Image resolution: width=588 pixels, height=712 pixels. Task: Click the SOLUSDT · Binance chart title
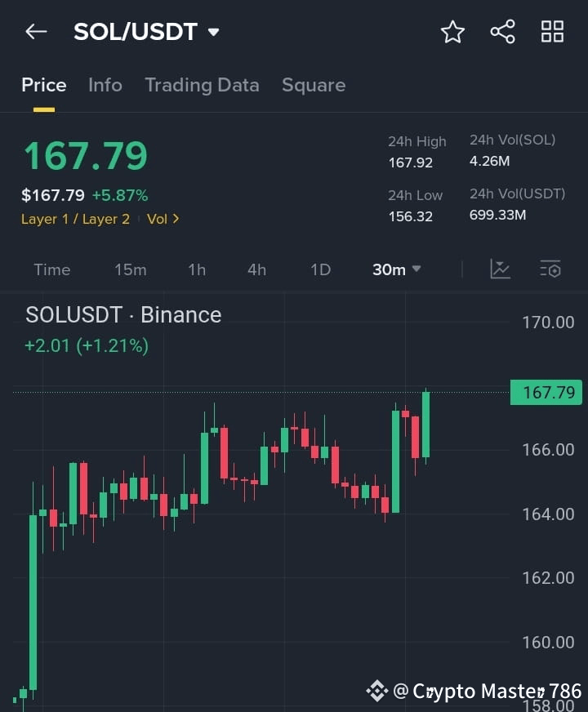(123, 314)
